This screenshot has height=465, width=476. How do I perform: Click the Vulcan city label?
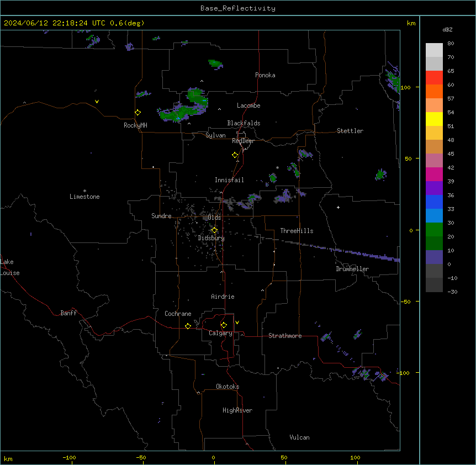pyautogui.click(x=300, y=437)
